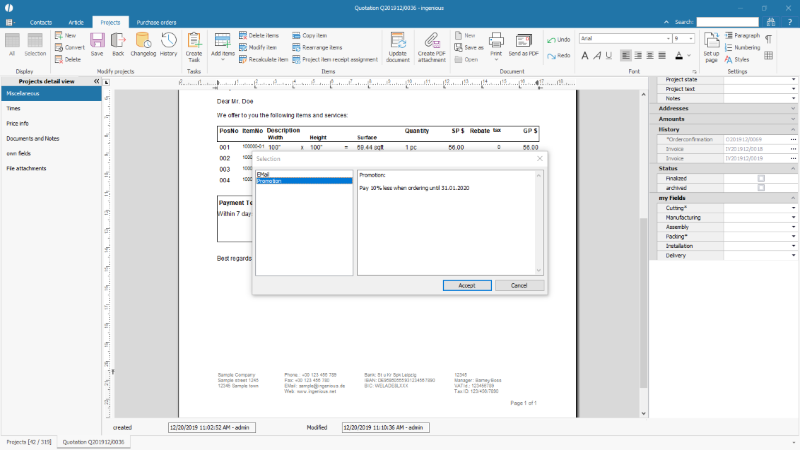Image resolution: width=800 pixels, height=450 pixels.
Task: Open the Changelog tool
Action: (142, 44)
